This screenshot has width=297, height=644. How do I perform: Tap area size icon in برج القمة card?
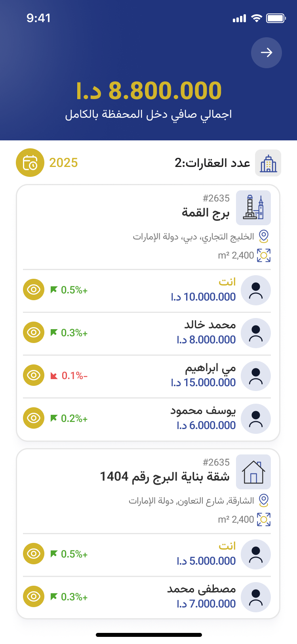click(x=264, y=255)
